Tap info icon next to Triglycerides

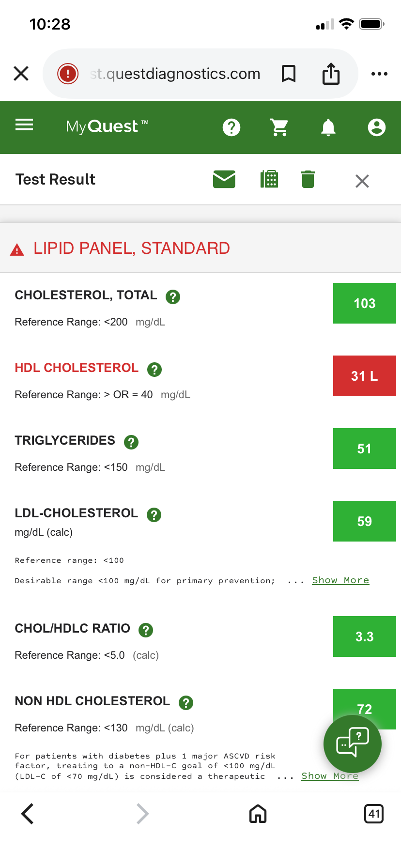tap(131, 442)
